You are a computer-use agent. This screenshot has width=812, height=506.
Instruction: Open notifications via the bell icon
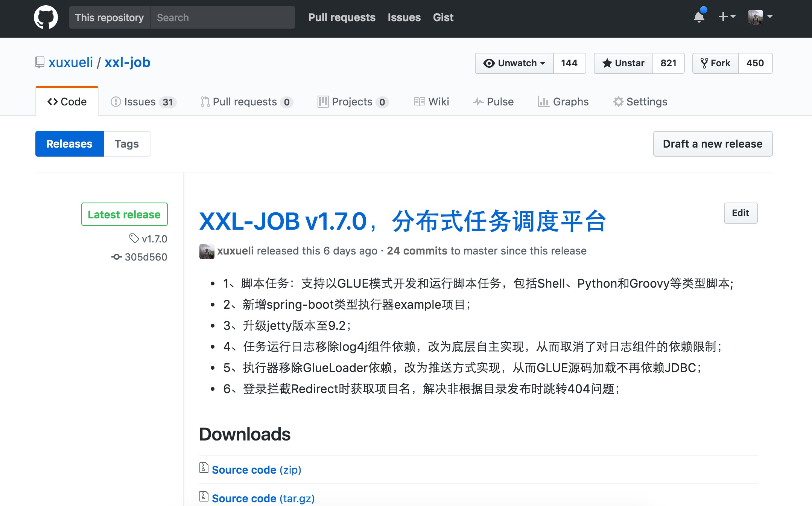[x=699, y=17]
